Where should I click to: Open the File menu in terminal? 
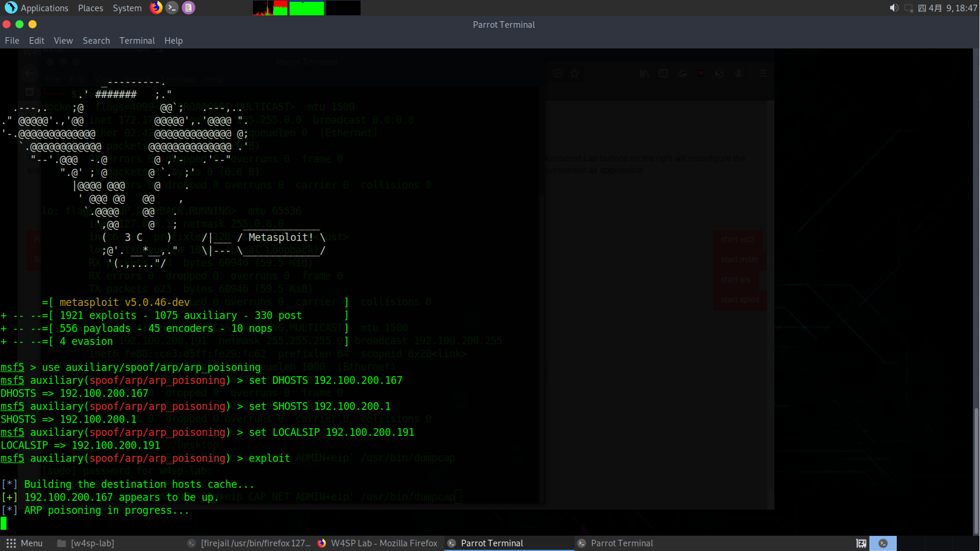tap(12, 41)
